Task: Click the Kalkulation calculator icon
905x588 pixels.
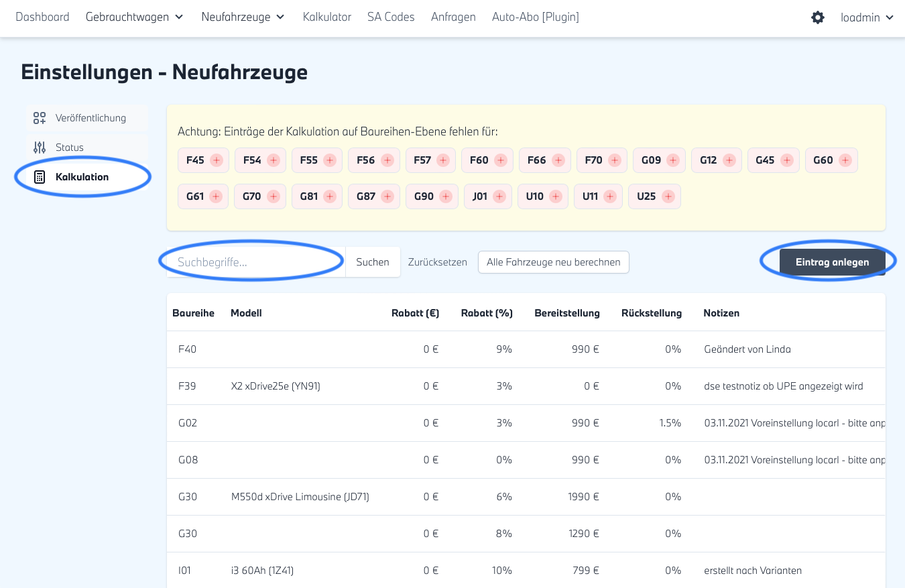Action: pos(40,177)
